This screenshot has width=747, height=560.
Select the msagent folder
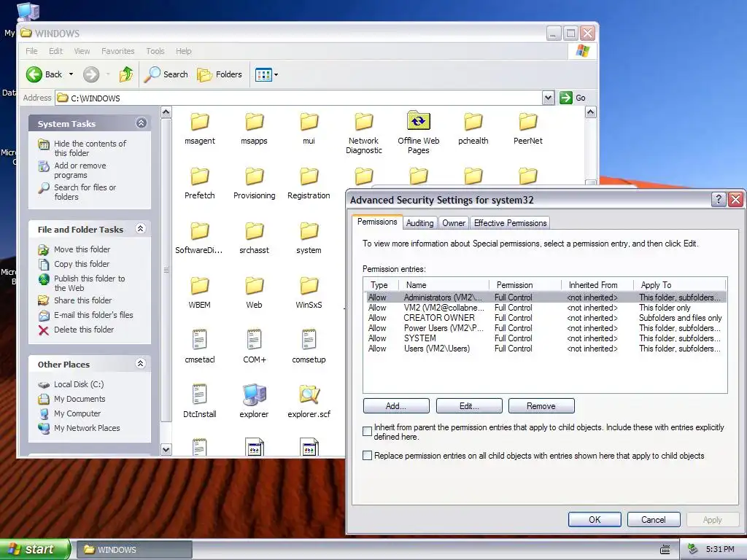[x=200, y=128]
